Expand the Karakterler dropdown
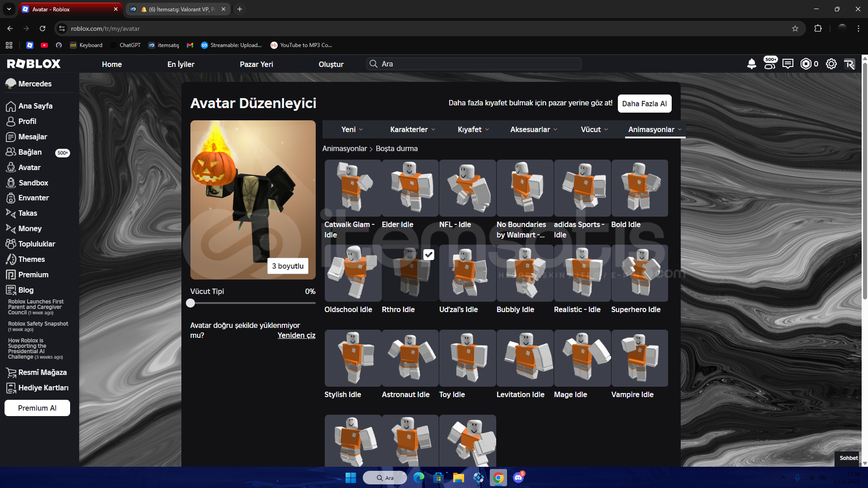The image size is (868, 488). [x=413, y=129]
